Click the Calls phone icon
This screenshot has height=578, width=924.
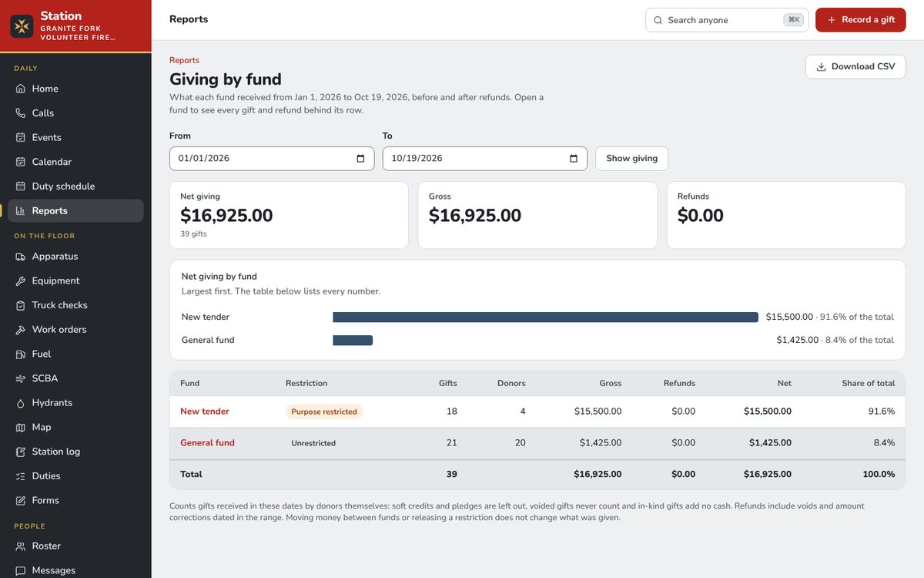21,113
